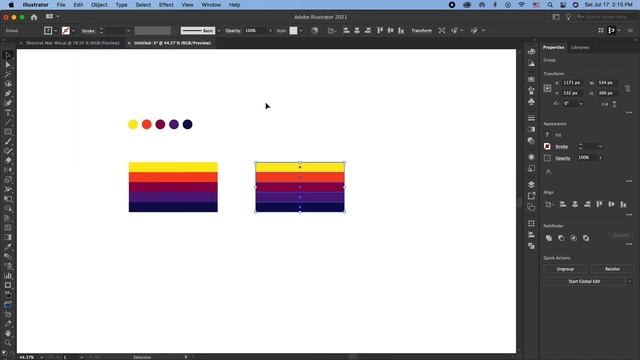640x360 pixels.
Task: Open the Window menu
Action: coord(211,5)
